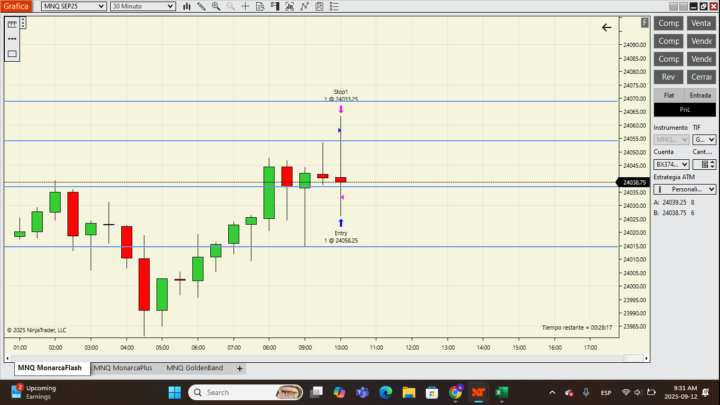Toggle the data box icon in toolbar
Image resolution: width=720 pixels, height=405 pixels.
[260, 6]
